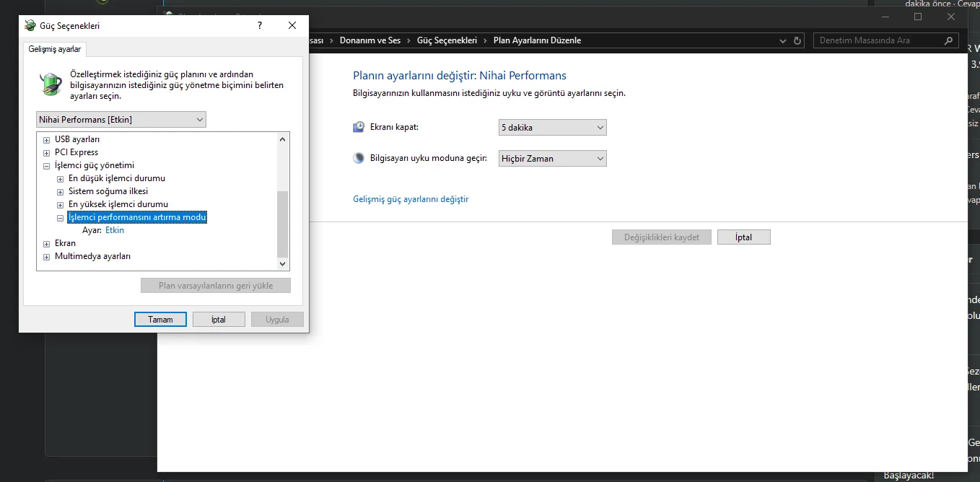Viewport: 980px width, 482px height.
Task: Go to Donanım ve Ses breadcrumb
Action: coord(370,40)
